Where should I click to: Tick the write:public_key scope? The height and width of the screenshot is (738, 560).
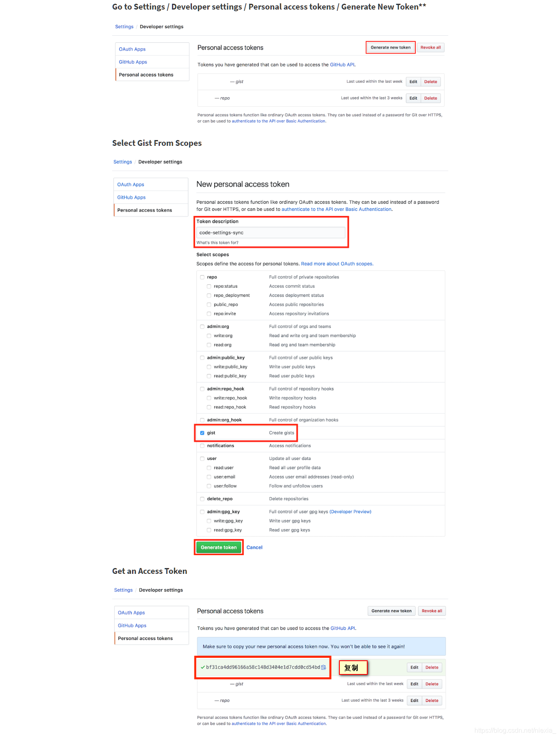click(x=209, y=367)
